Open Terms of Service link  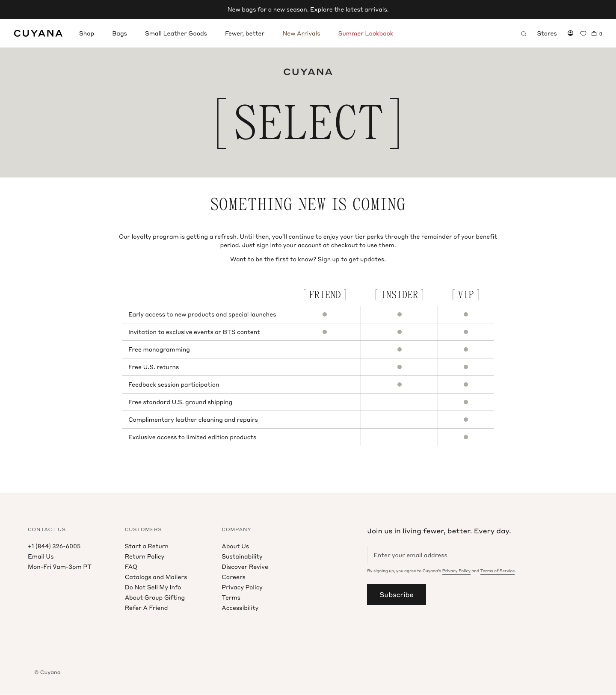[498, 571]
